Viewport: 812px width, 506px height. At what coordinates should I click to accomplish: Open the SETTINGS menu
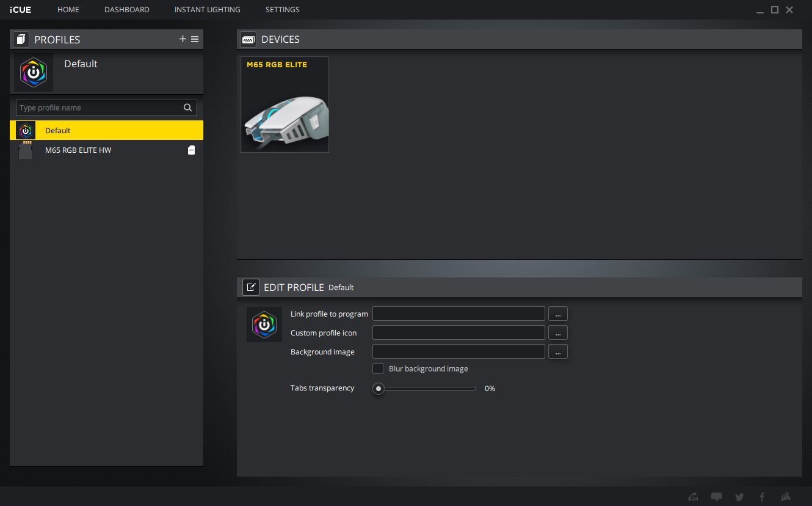coord(283,10)
